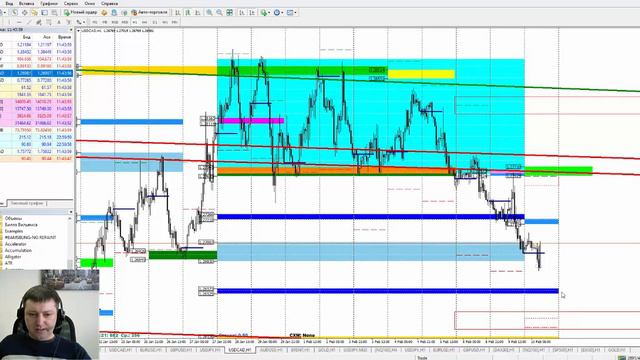The width and height of the screenshot is (640, 360).
Task: Open the Графики menu
Action: point(49,4)
